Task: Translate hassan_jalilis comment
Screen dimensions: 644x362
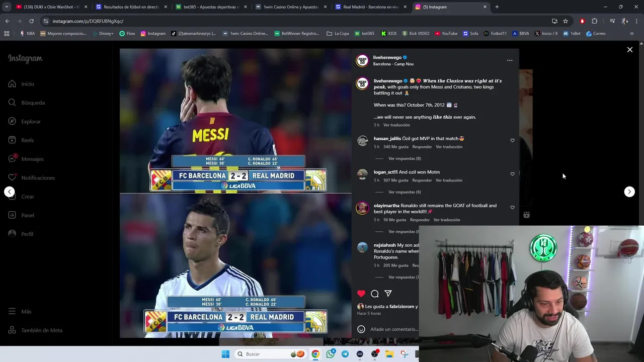Action: point(449,147)
